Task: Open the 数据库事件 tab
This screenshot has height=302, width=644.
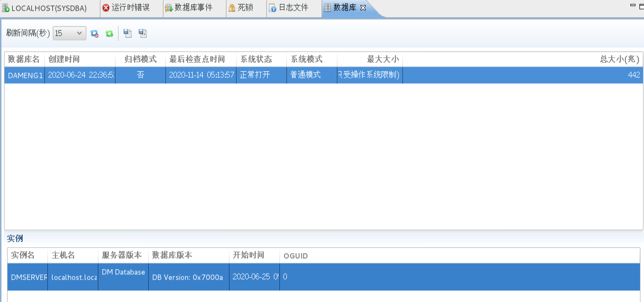Action: [194, 8]
